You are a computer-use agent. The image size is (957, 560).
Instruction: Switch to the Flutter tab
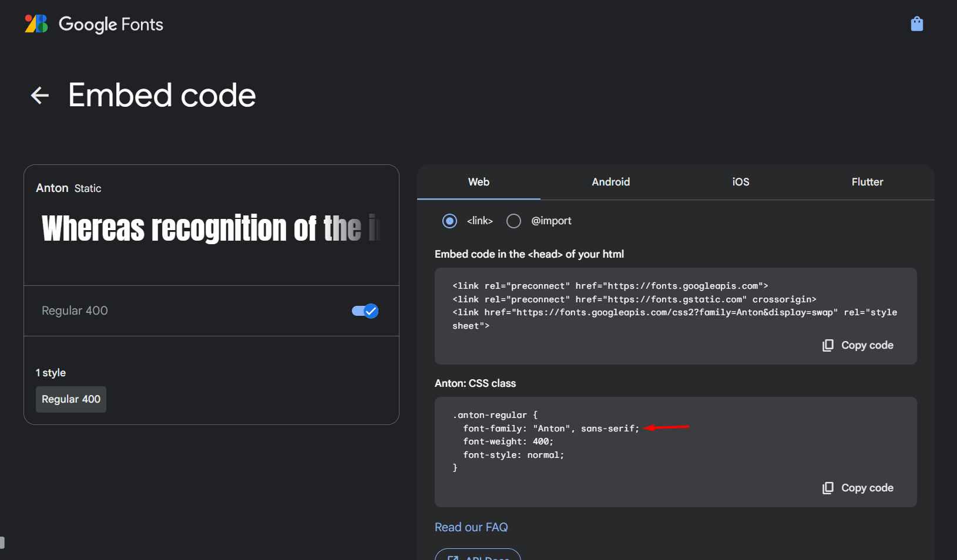point(867,182)
